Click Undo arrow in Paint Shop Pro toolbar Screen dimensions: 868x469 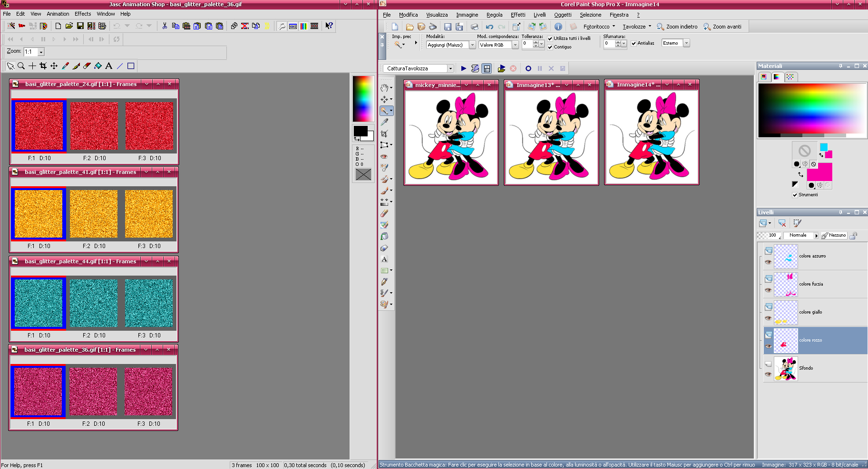[489, 27]
